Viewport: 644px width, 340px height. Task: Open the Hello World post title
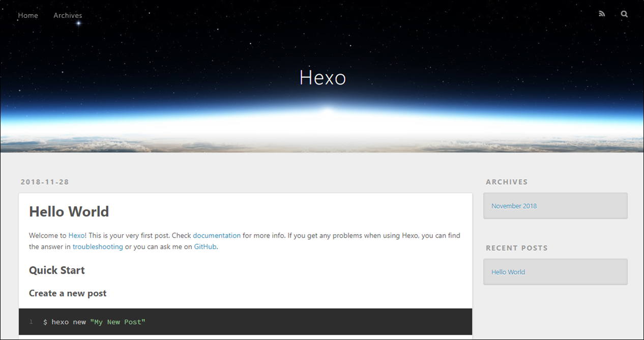tap(69, 211)
